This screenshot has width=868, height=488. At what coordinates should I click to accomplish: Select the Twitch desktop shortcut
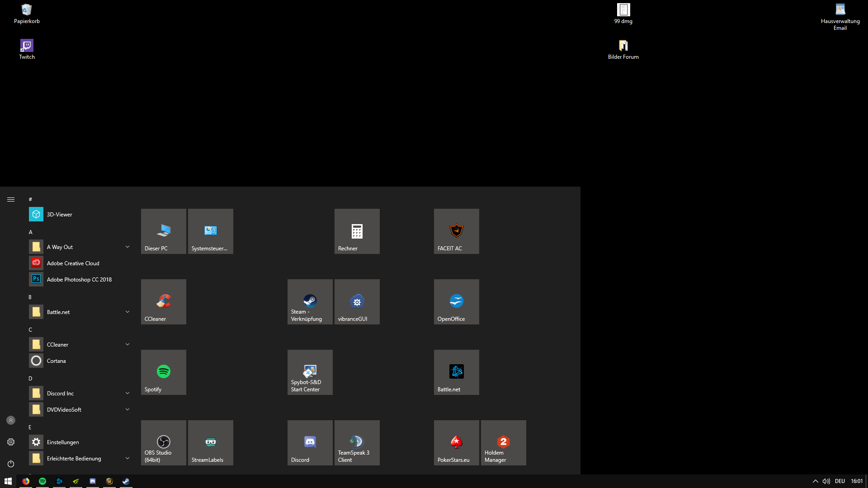pyautogui.click(x=27, y=49)
